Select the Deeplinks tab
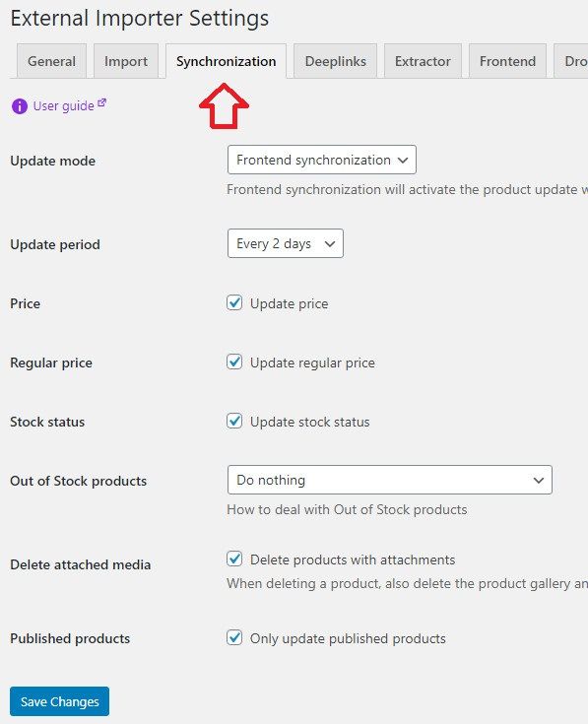The height and width of the screenshot is (724, 588). pyautogui.click(x=336, y=61)
